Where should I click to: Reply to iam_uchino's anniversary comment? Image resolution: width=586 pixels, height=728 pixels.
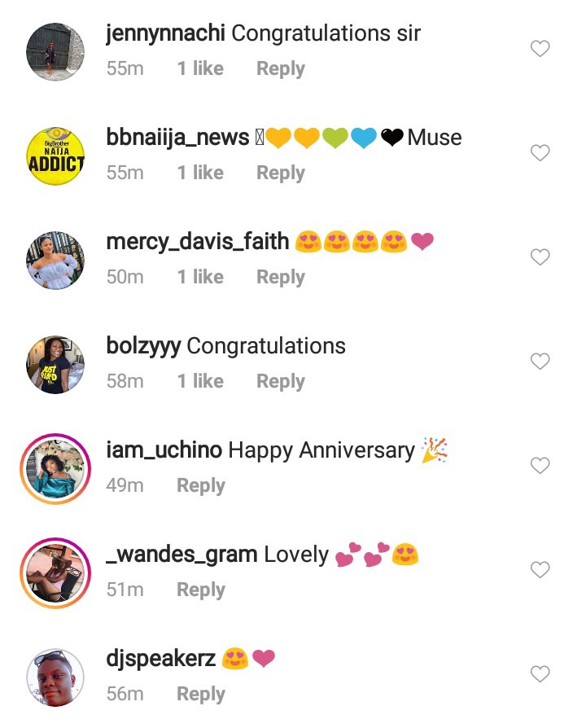click(x=201, y=485)
